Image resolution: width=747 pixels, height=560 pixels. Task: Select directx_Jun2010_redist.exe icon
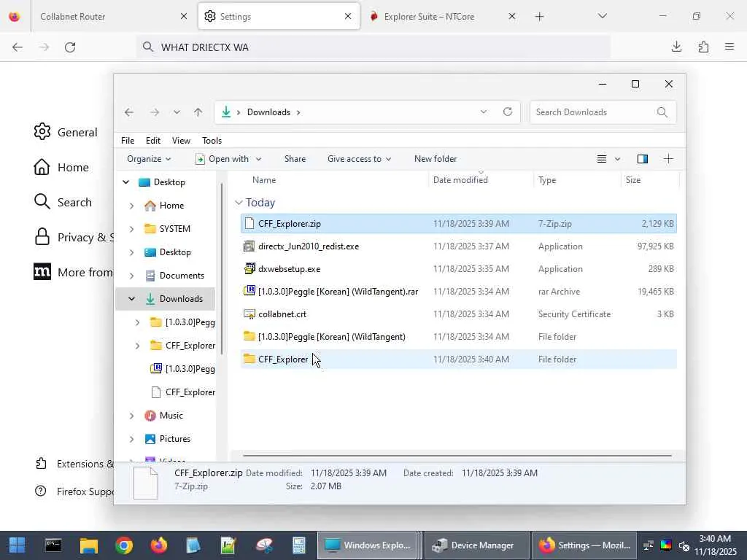(x=249, y=246)
